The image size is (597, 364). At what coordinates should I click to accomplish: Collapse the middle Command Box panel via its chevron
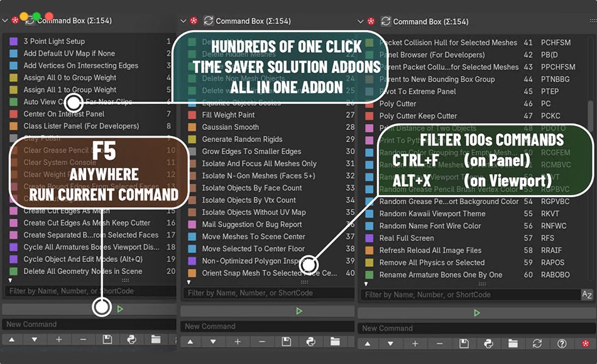183,21
